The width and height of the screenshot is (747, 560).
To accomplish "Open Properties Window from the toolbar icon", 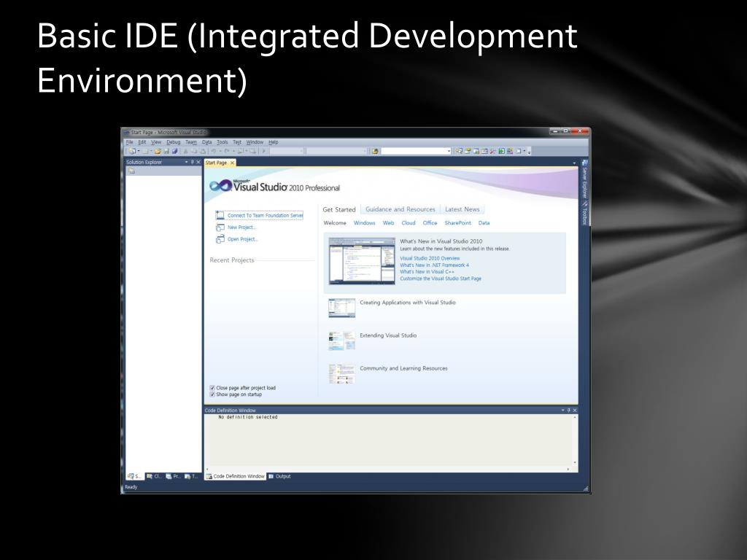I will [468, 151].
